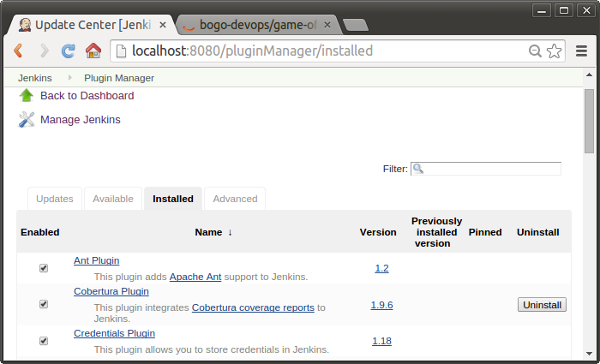
Task: Open a new browser tab
Action: [x=356, y=25]
